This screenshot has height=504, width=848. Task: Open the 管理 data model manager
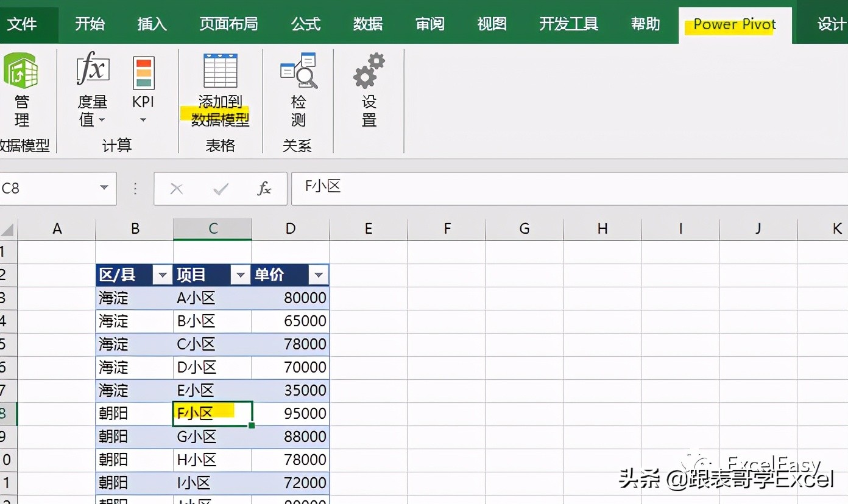pos(21,90)
